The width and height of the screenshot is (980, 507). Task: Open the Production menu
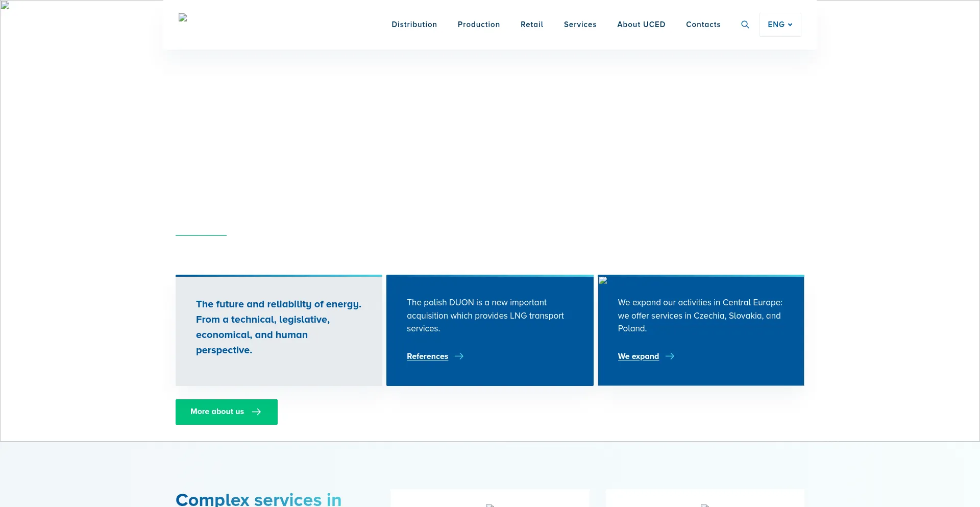point(479,25)
